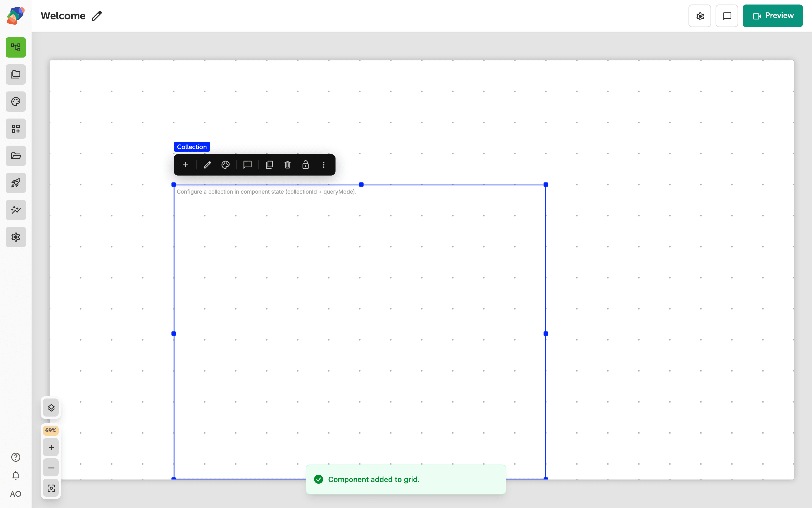
Task: Open help question mark icon
Action: [x=16, y=457]
